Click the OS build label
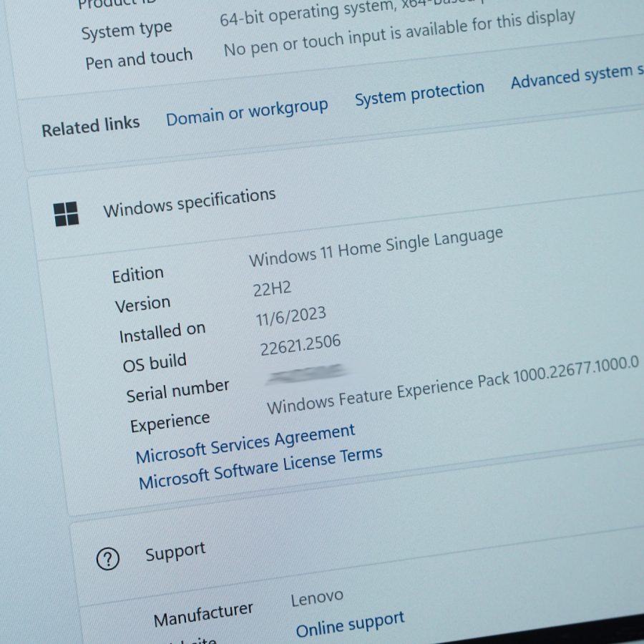The width and height of the screenshot is (644, 644). tap(155, 363)
